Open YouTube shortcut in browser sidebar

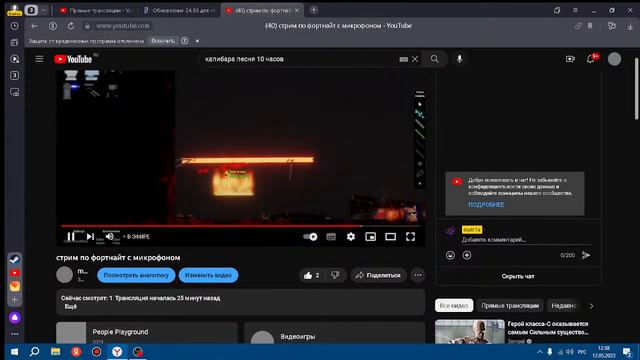click(15, 273)
